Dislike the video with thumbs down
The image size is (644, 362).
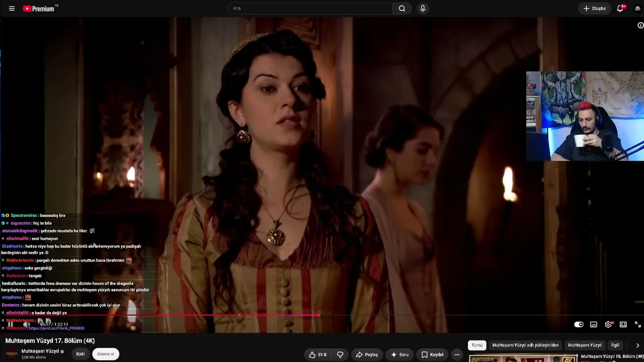tap(340, 354)
